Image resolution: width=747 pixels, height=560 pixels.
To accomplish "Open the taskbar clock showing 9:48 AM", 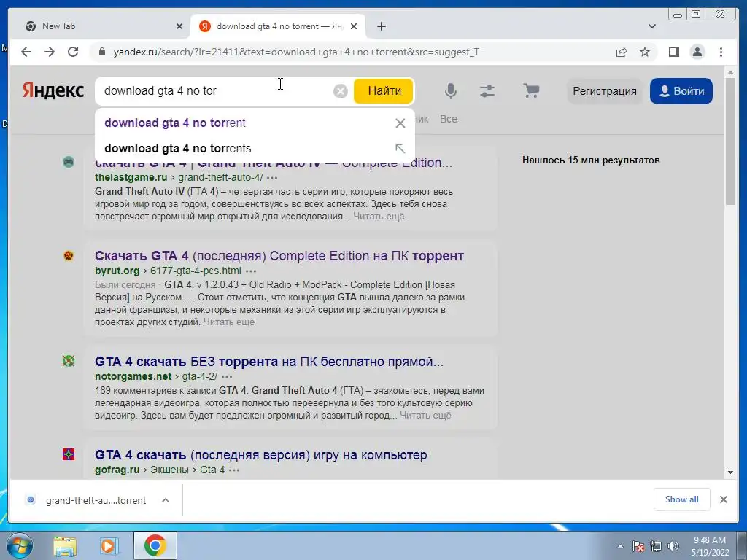I will [x=710, y=546].
